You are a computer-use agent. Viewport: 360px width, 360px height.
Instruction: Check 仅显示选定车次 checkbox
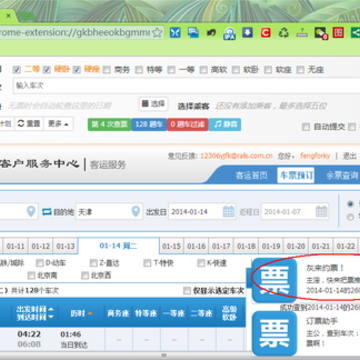click(x=187, y=291)
